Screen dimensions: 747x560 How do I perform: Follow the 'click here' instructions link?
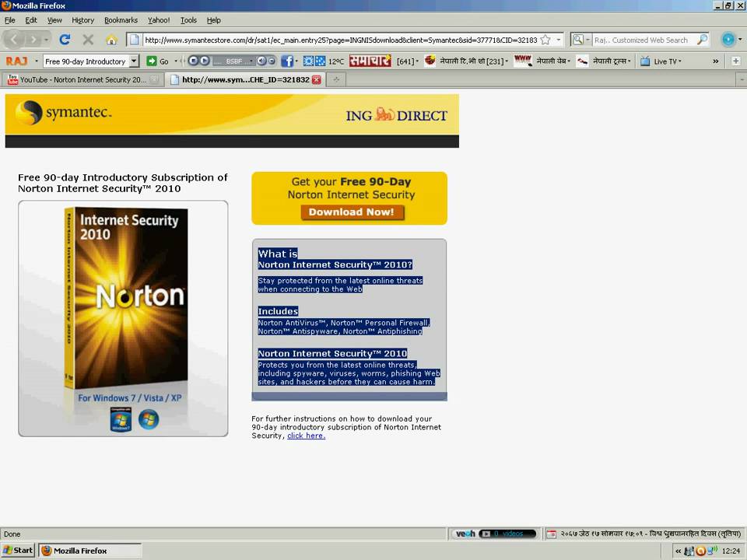click(x=307, y=436)
